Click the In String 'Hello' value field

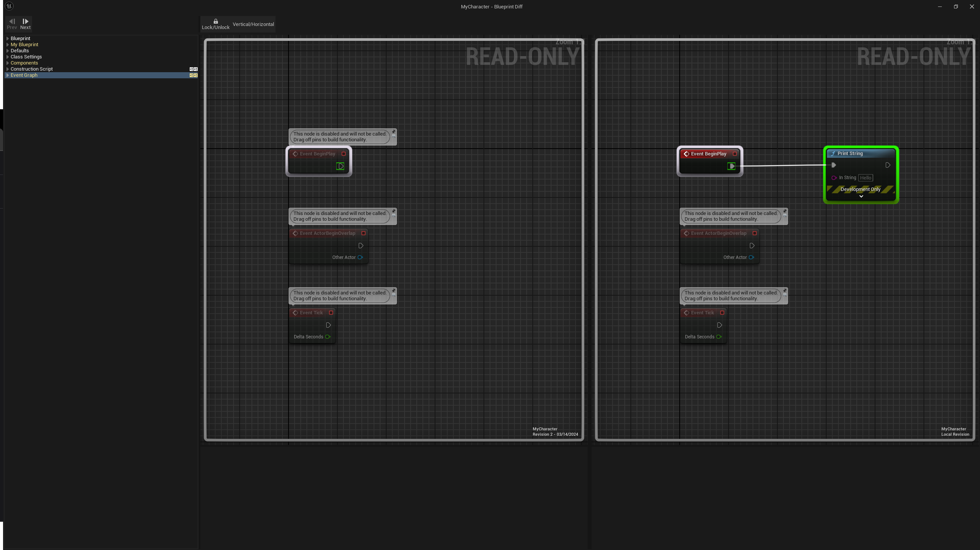(x=866, y=178)
